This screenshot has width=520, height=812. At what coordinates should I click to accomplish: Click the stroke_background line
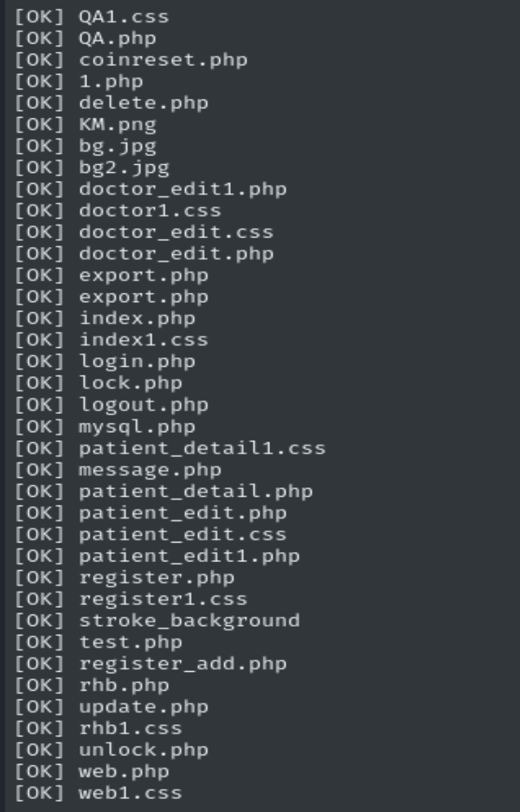point(189,621)
